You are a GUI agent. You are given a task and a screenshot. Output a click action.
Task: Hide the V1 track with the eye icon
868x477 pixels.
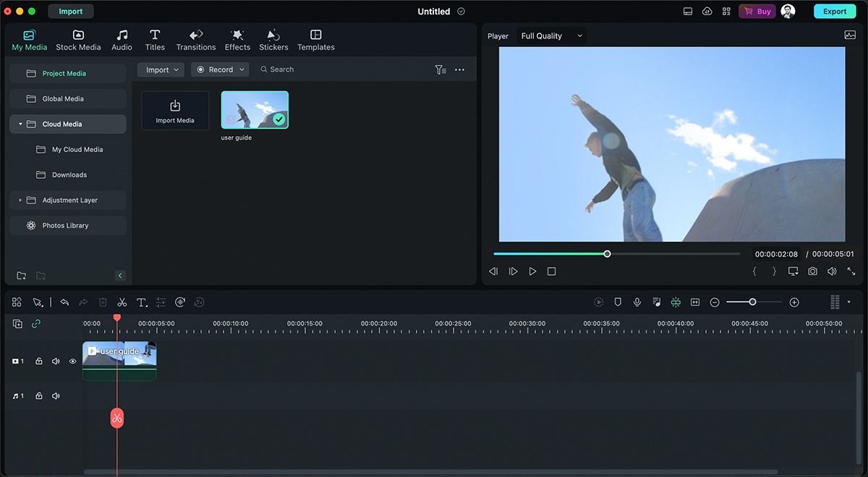click(x=72, y=360)
